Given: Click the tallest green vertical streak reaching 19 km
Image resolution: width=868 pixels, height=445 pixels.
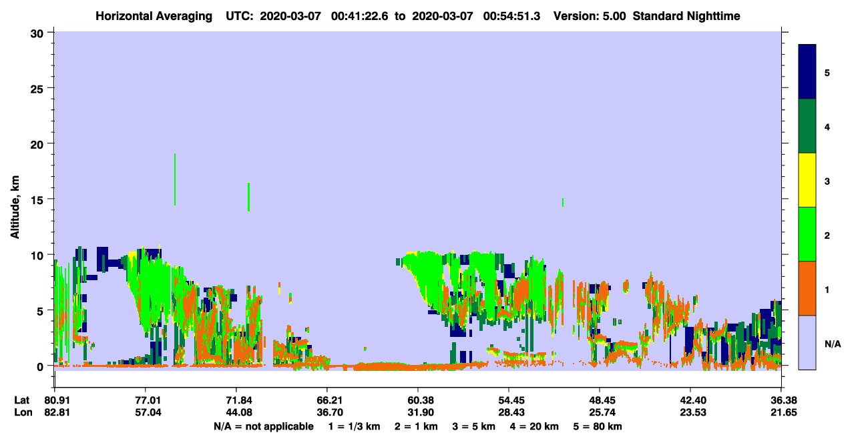Looking at the screenshot, I should [175, 179].
